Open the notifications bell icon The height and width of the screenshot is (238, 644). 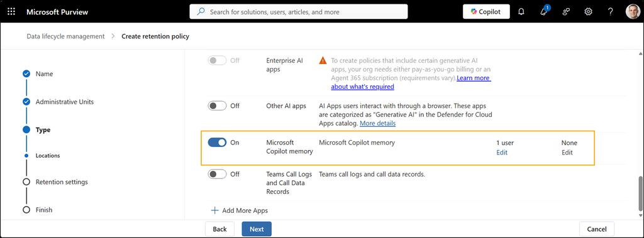pyautogui.click(x=521, y=11)
